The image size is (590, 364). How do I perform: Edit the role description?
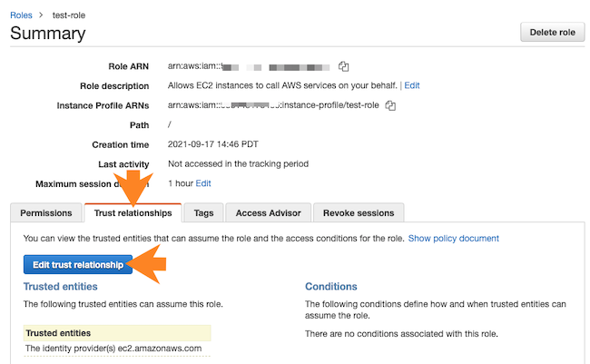(412, 85)
